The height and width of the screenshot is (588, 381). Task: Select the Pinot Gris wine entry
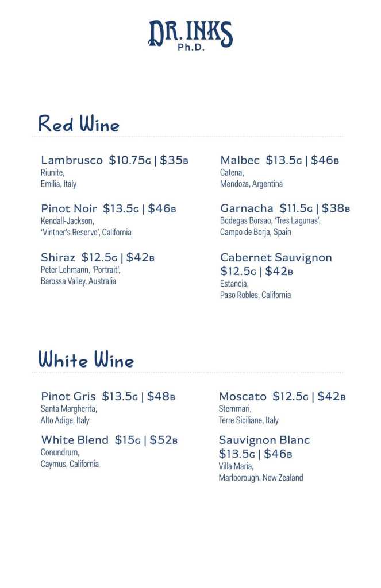click(108, 408)
